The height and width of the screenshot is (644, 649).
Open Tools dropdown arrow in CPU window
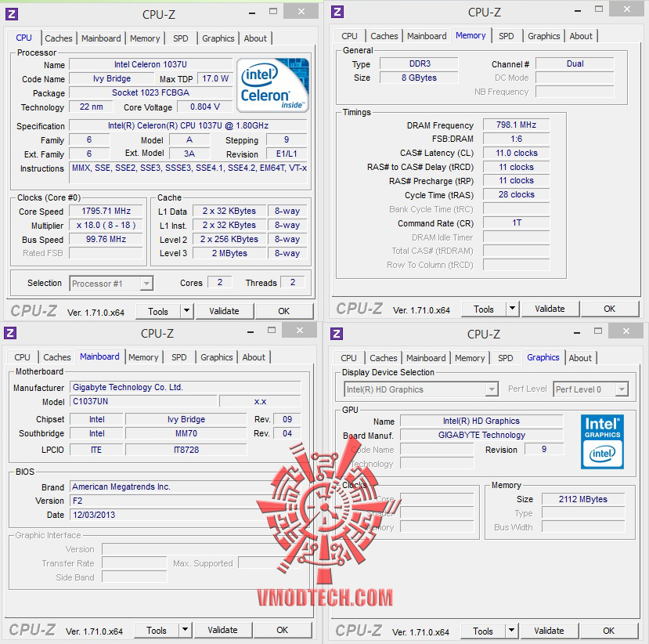pyautogui.click(x=186, y=310)
